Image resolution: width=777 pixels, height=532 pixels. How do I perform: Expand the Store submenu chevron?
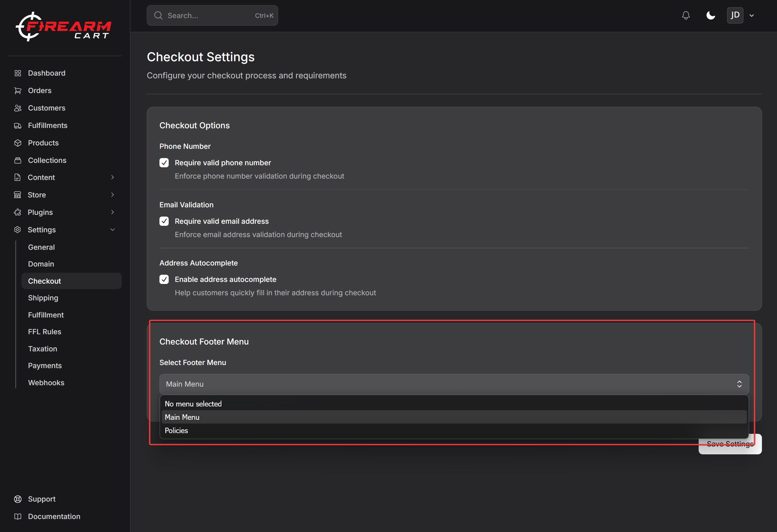point(113,195)
